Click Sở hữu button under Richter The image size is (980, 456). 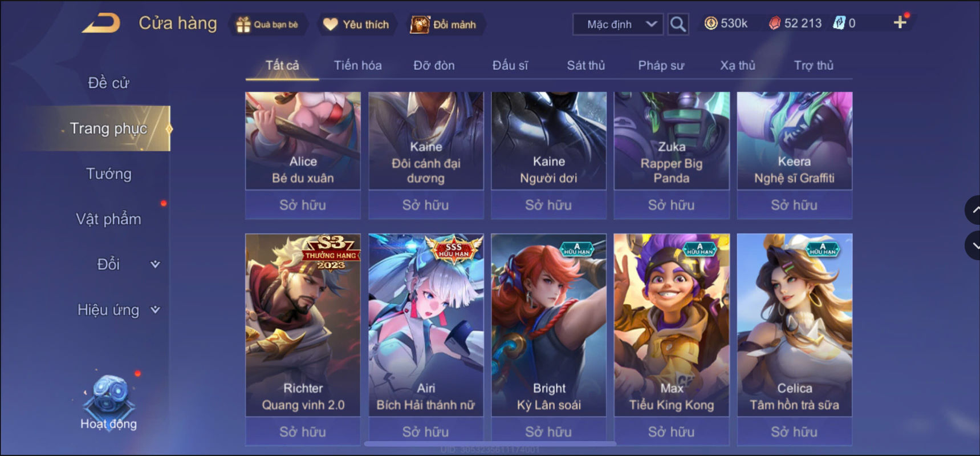(303, 431)
